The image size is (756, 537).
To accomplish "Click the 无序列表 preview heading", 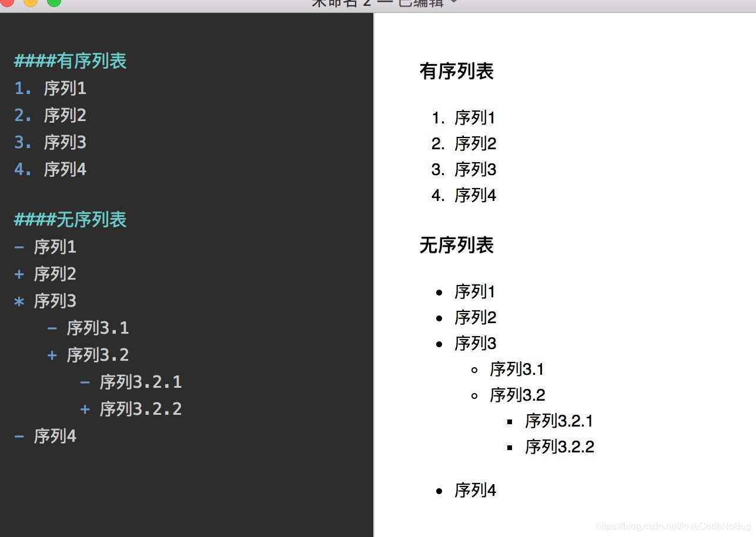I will click(x=458, y=246).
